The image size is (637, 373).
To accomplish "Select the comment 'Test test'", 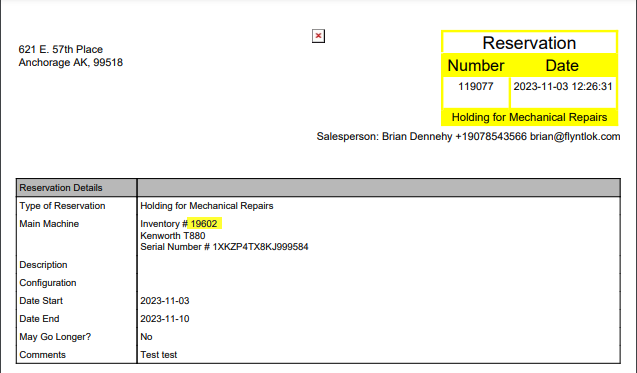I will [x=159, y=355].
